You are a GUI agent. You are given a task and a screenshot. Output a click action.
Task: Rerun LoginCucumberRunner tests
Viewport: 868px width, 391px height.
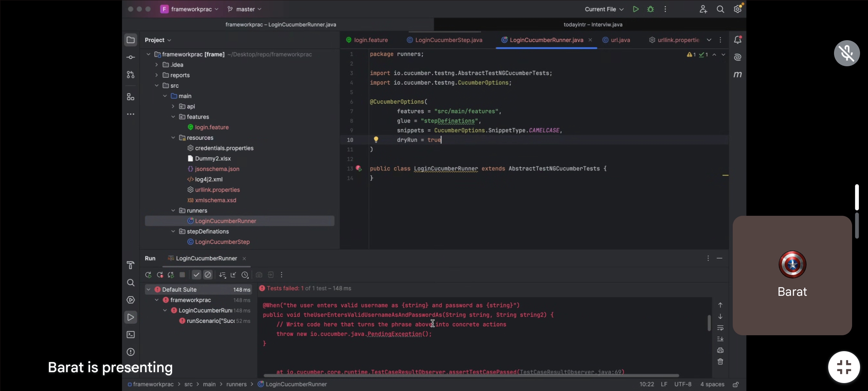pos(148,275)
